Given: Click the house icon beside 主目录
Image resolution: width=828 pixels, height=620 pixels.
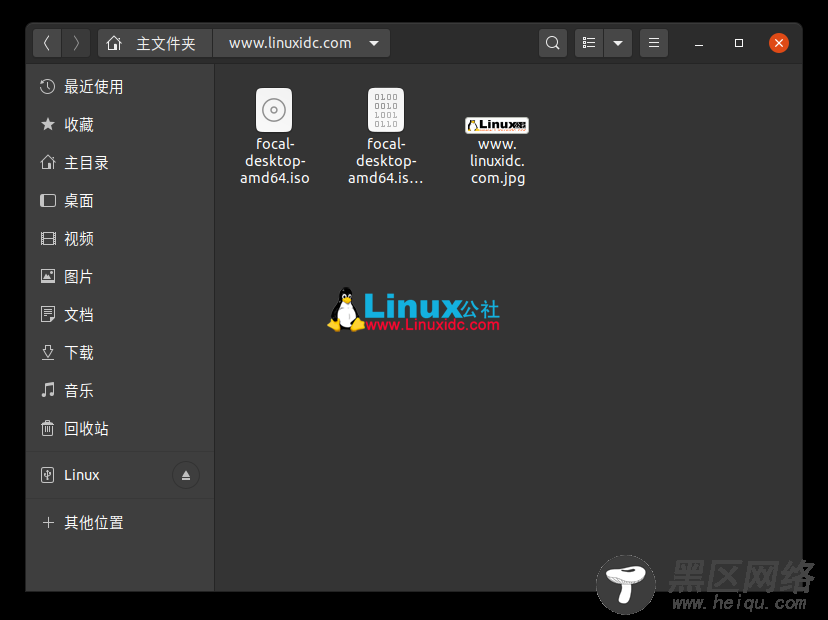Looking at the screenshot, I should click(48, 163).
